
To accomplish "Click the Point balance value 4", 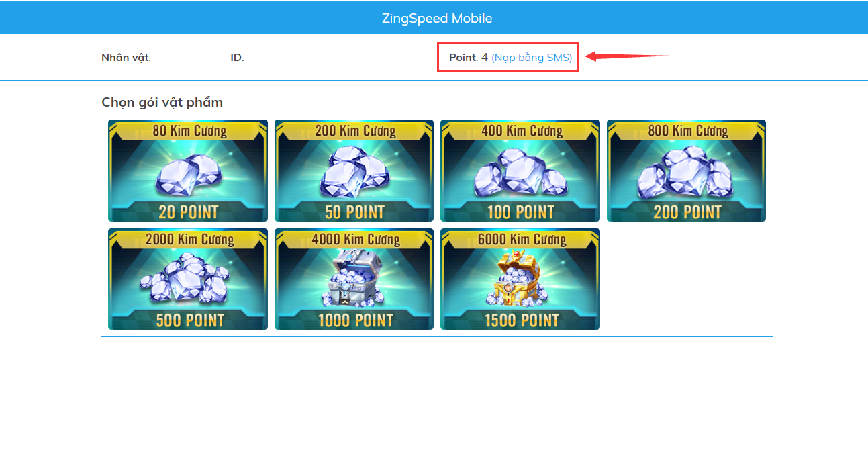I will point(485,57).
